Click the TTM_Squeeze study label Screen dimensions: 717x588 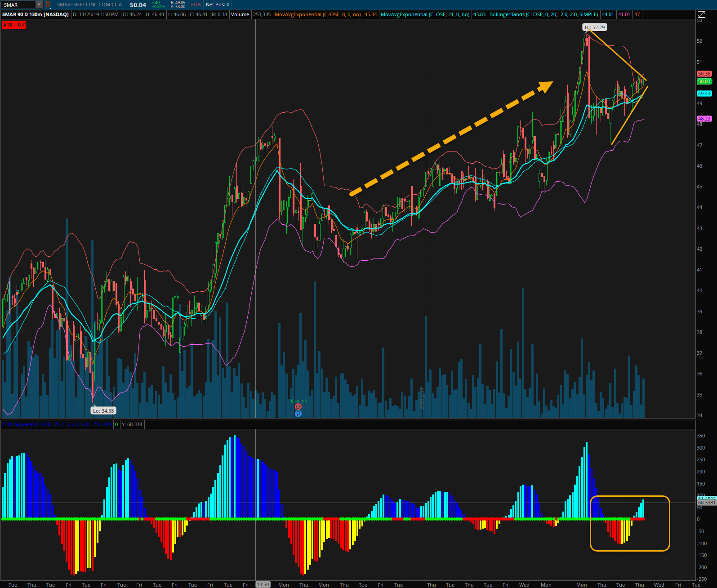point(46,424)
